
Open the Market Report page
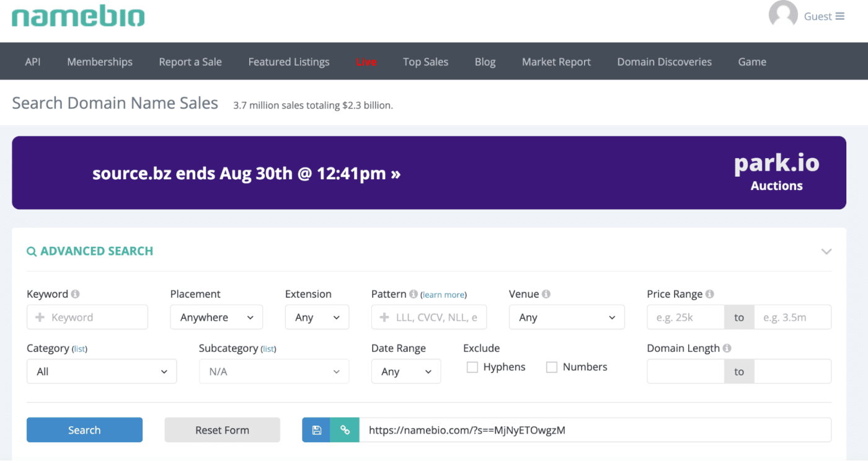click(556, 61)
